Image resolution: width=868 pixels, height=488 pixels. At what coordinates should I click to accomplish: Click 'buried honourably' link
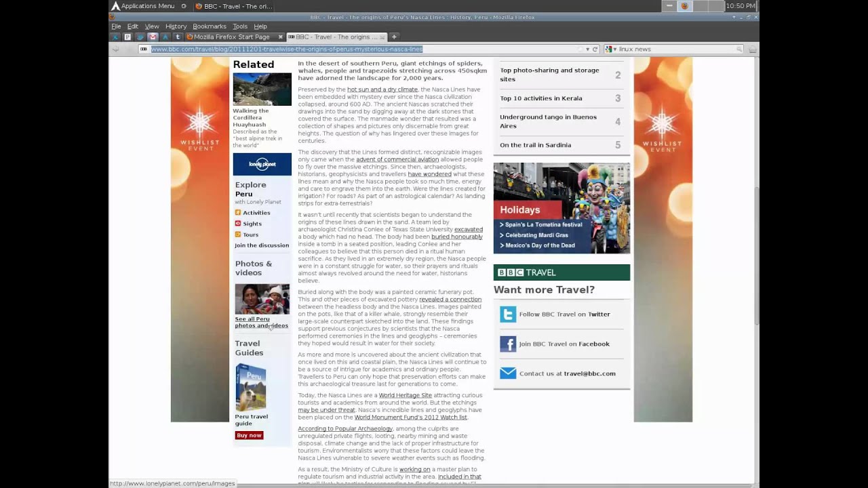pyautogui.click(x=457, y=237)
